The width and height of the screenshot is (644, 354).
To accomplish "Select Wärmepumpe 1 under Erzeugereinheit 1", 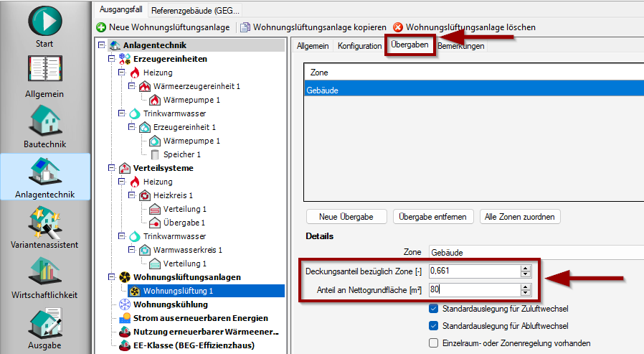I will pyautogui.click(x=191, y=141).
